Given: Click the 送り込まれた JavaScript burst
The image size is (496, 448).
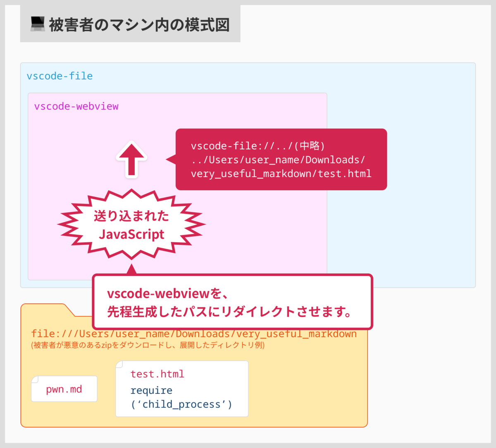Looking at the screenshot, I should click(x=131, y=225).
